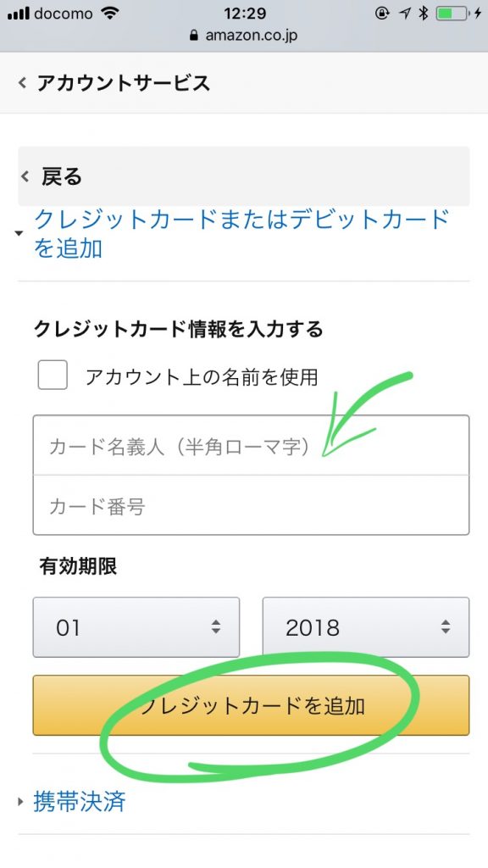The image size is (488, 868).
Task: Tap the 戻る back bar
Action: point(244,176)
